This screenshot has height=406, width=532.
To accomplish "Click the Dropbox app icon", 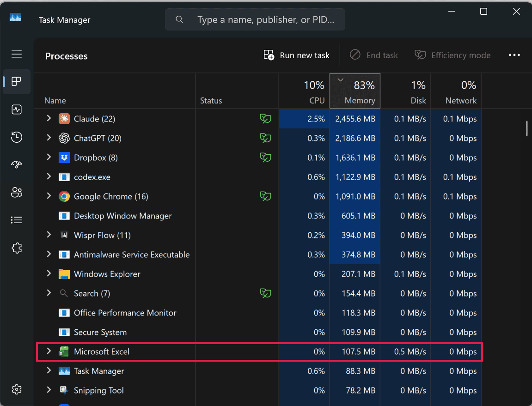I will (x=64, y=158).
